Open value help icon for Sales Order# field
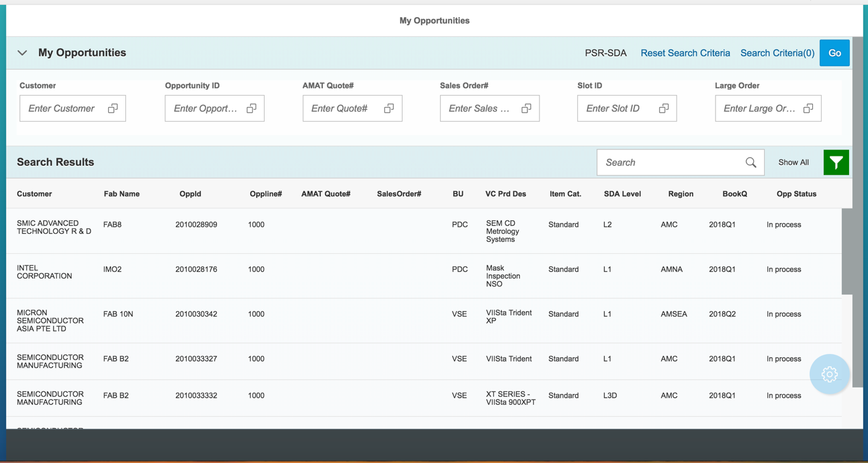This screenshot has width=868, height=463. 526,108
